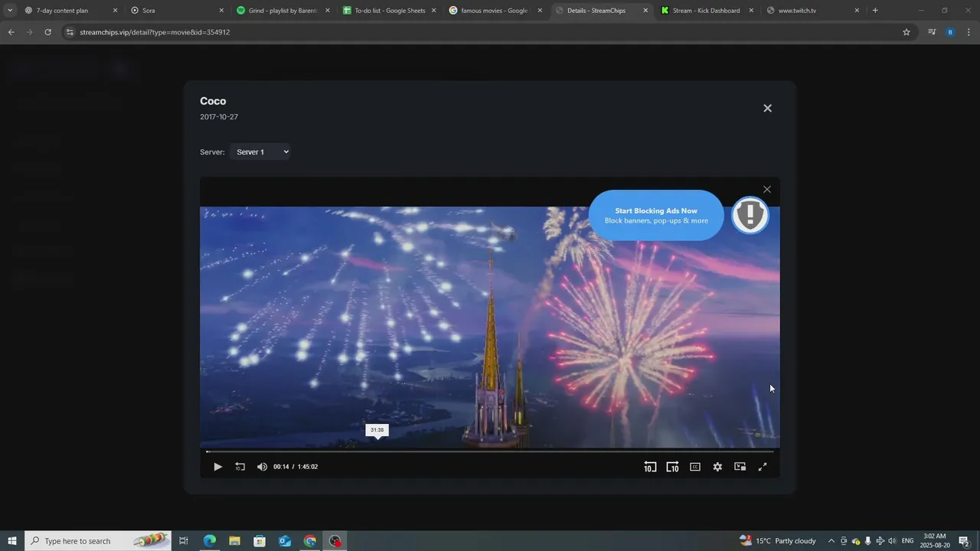This screenshot has width=980, height=551.
Task: Open video player settings gear
Action: (x=717, y=467)
